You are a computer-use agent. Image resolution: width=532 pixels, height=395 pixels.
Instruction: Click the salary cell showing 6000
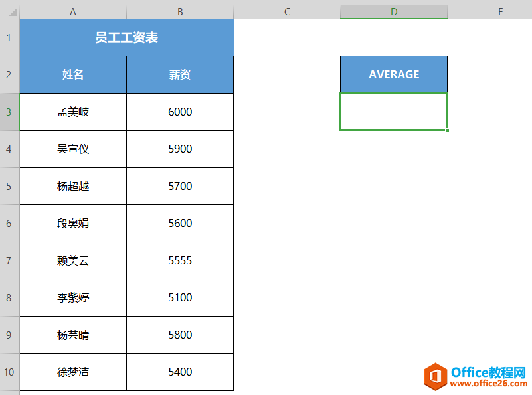coord(179,112)
